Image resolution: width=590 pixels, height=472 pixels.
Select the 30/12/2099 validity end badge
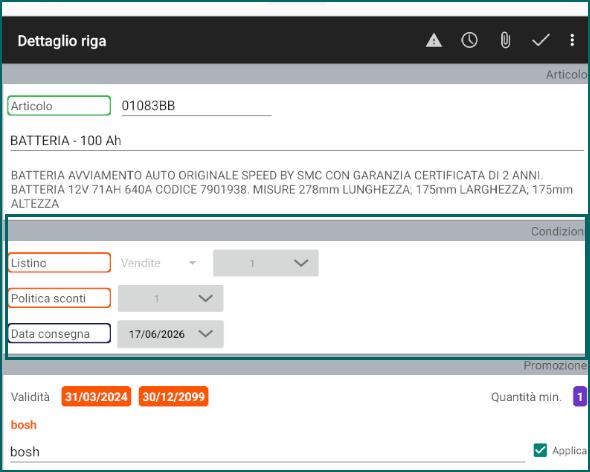(173, 396)
